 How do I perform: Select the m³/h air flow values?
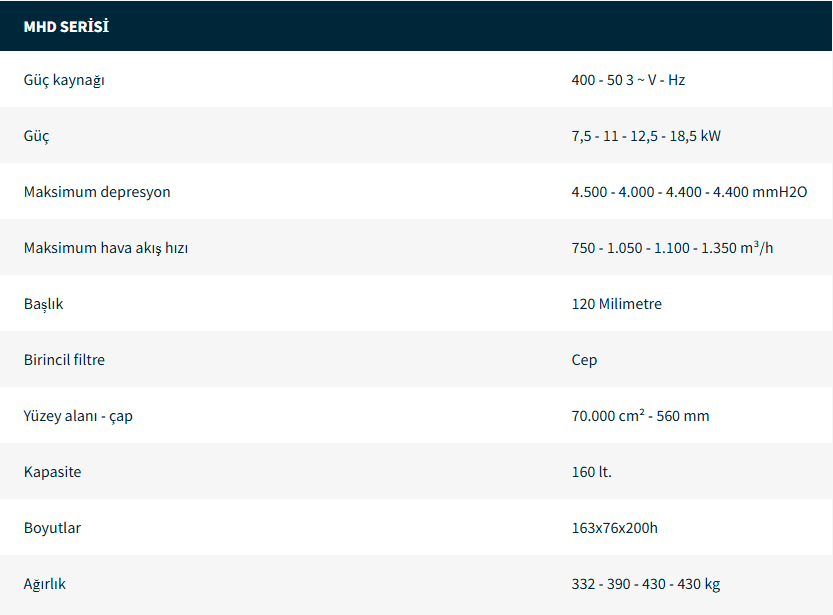click(672, 248)
